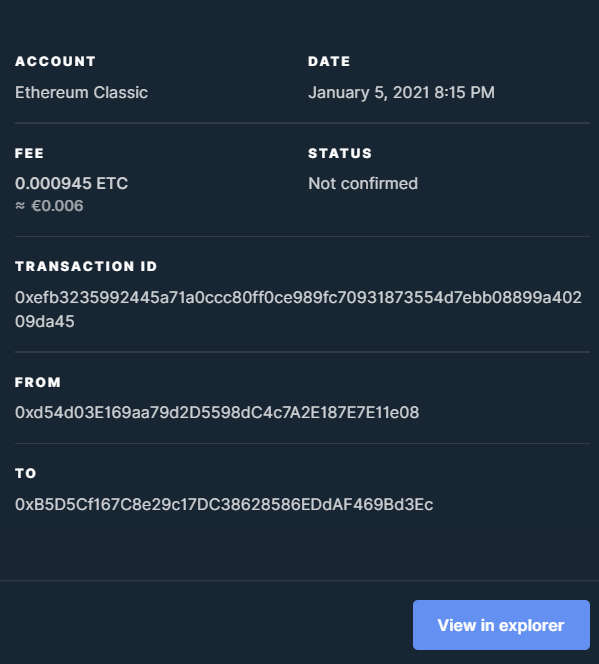Click the TO heading label
This screenshot has height=664, width=599.
(25, 473)
